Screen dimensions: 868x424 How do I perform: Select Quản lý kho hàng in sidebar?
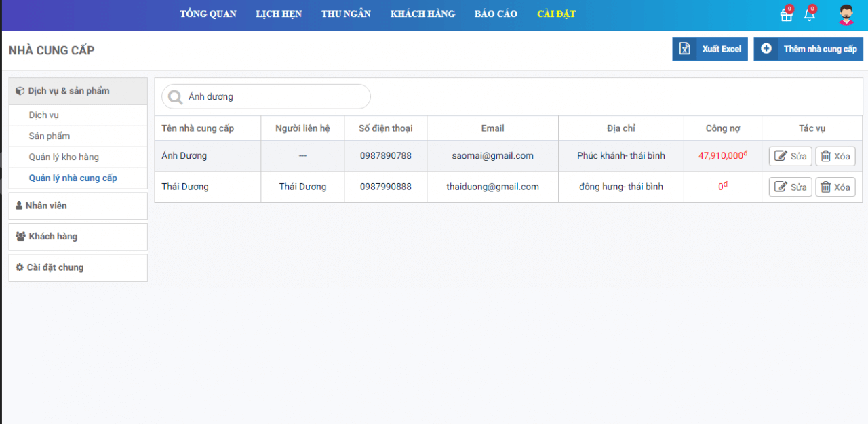(64, 157)
